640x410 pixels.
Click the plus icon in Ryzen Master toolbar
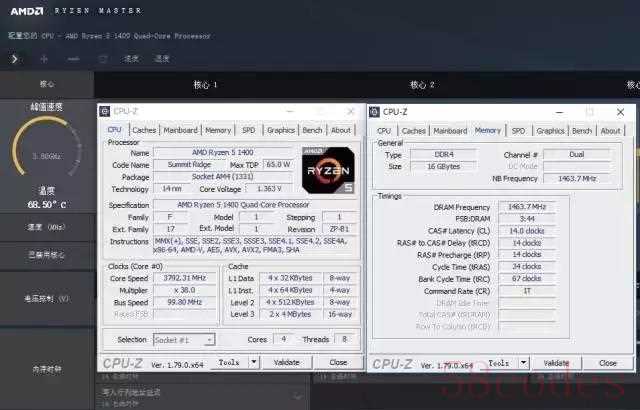(44, 59)
